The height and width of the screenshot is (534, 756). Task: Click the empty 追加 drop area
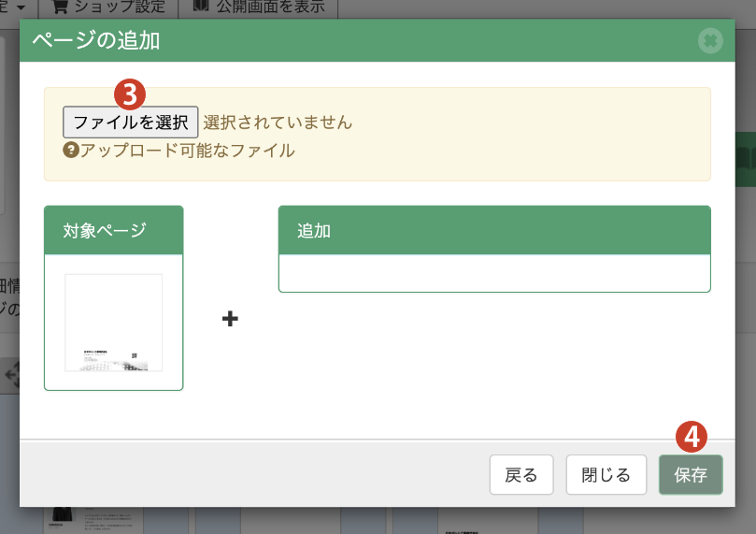point(494,273)
